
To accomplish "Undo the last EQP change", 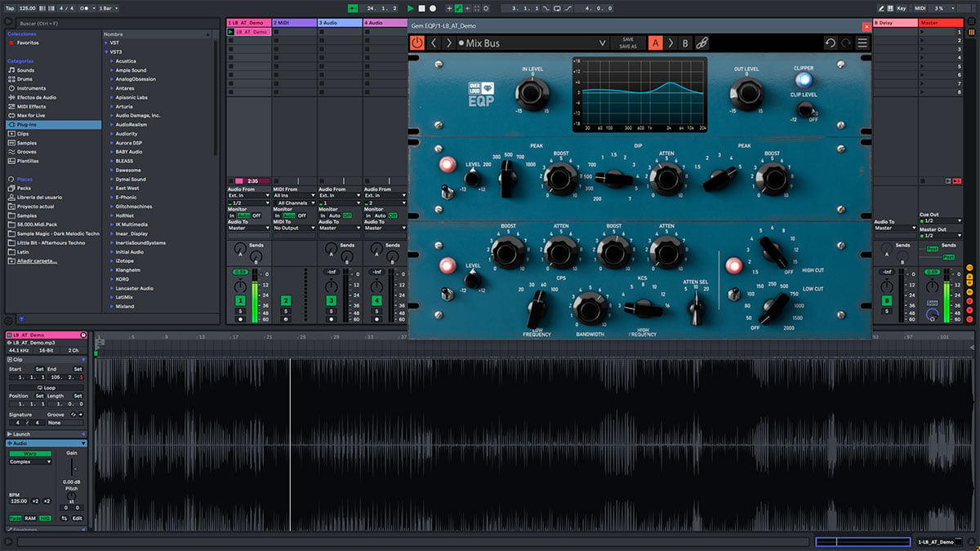I will tap(831, 43).
